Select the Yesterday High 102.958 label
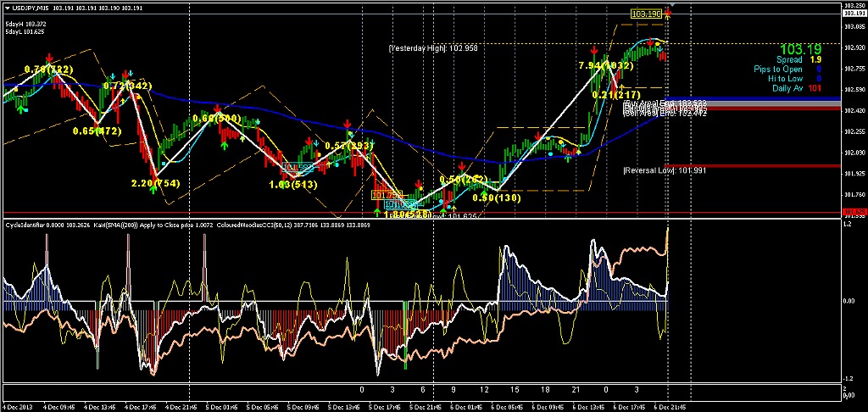The width and height of the screenshot is (868, 412). coord(433,48)
